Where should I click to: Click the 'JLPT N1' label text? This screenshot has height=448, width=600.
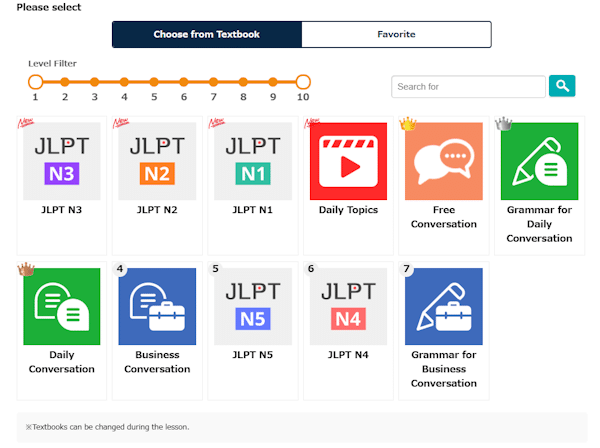click(253, 210)
